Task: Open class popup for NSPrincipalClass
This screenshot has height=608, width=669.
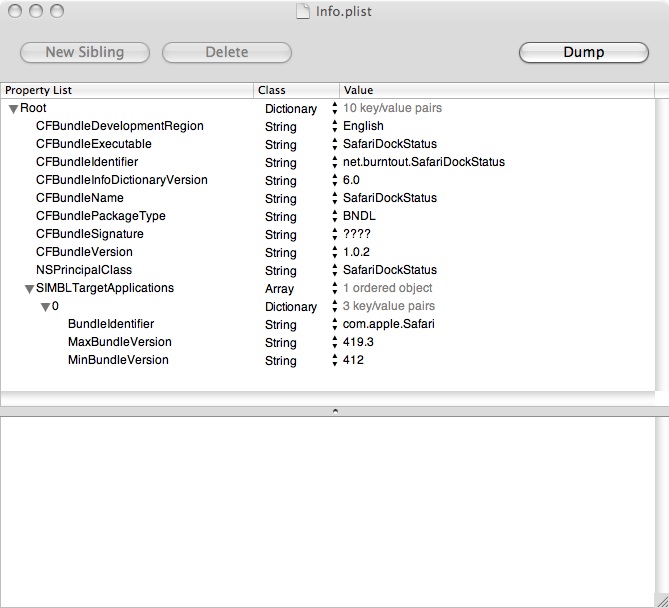Action: [x=334, y=270]
